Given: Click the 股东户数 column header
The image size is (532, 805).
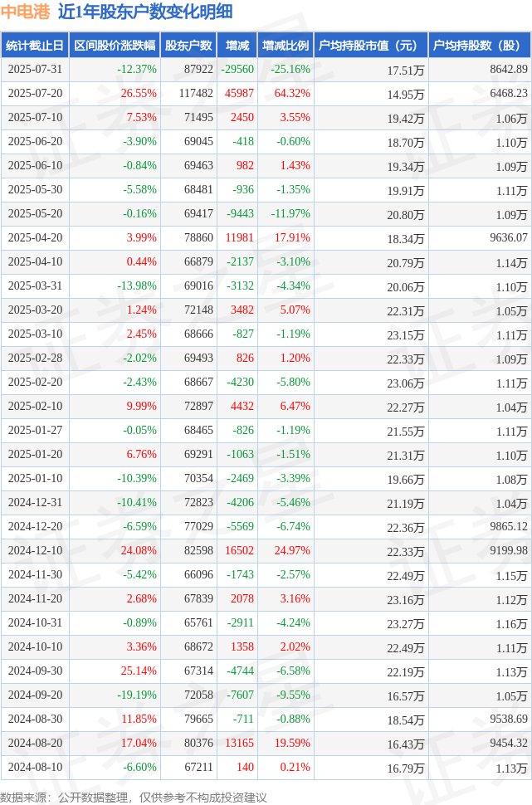Looking at the screenshot, I should click(x=188, y=45).
